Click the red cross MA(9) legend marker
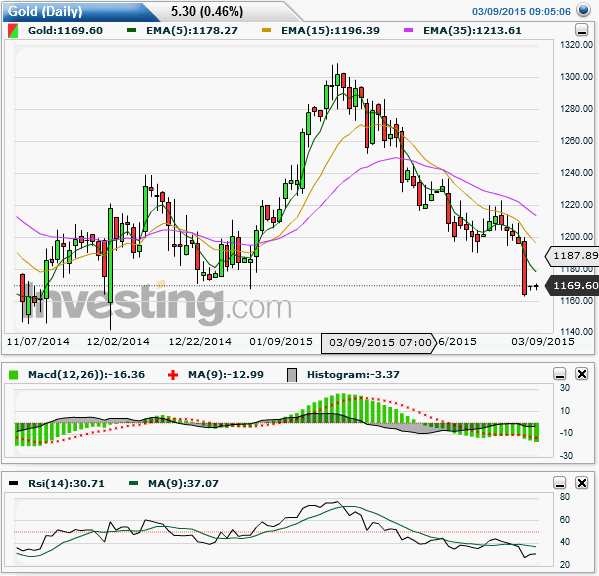The image size is (599, 576). click(x=173, y=375)
